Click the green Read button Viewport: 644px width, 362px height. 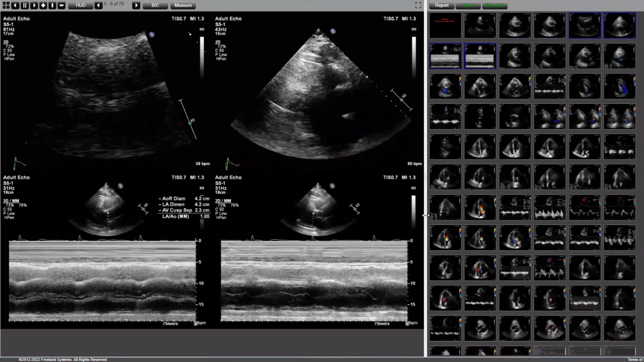(x=468, y=5)
